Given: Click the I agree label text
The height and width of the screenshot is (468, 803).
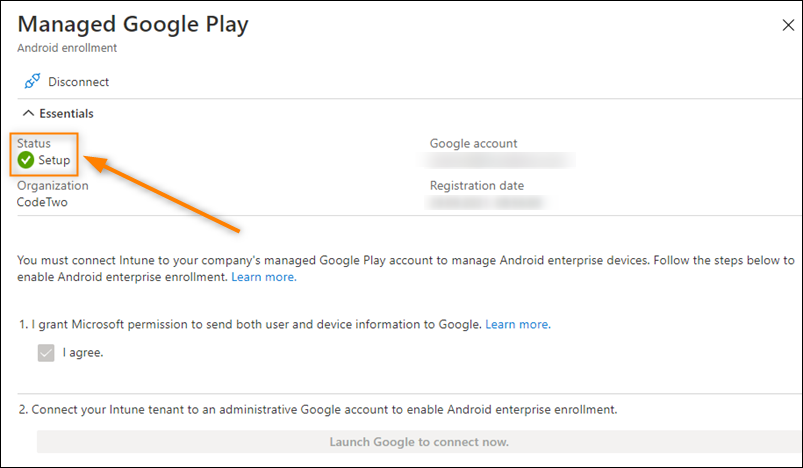Looking at the screenshot, I should coord(83,353).
